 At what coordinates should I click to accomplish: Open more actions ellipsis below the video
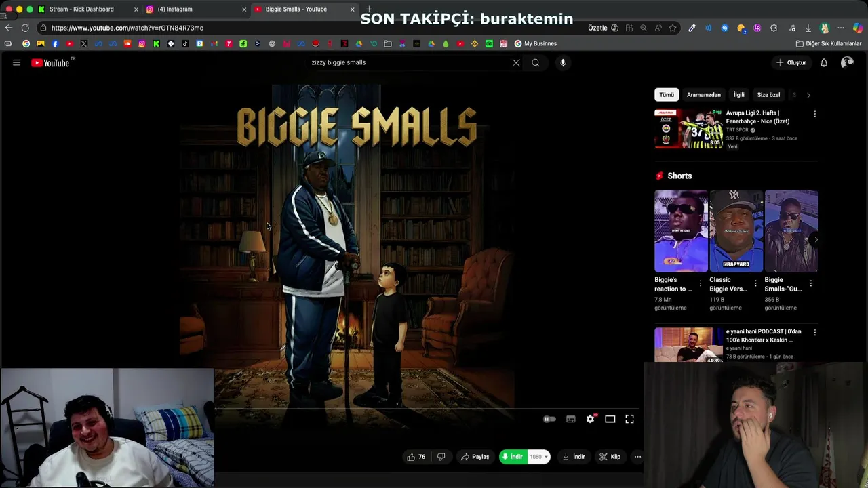tap(637, 457)
